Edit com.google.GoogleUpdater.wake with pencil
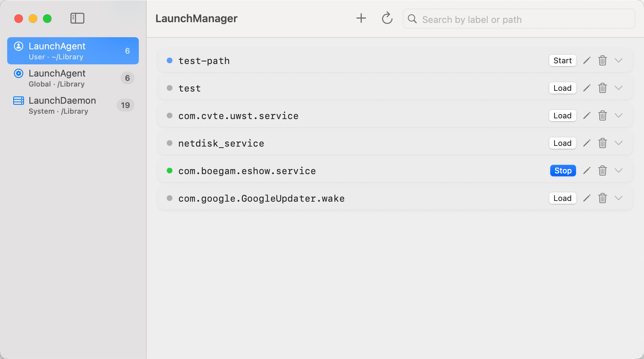Screen dimensions: 644x359 click(586, 198)
